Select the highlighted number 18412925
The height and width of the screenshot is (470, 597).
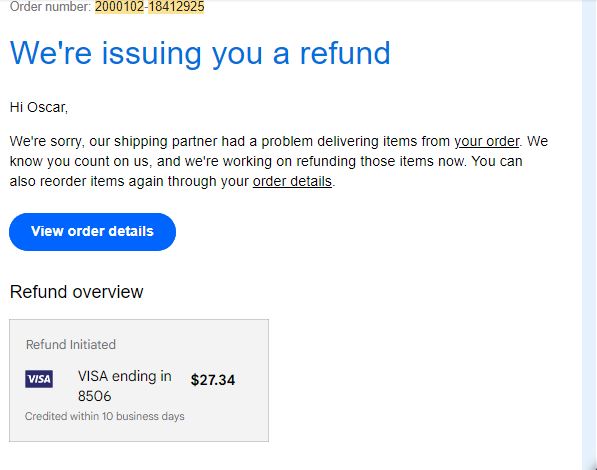click(x=176, y=6)
